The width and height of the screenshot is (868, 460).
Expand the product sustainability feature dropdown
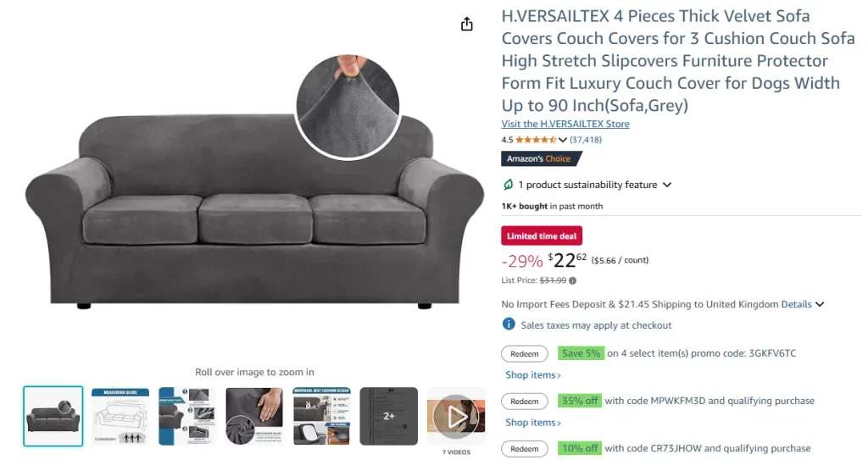coord(667,185)
